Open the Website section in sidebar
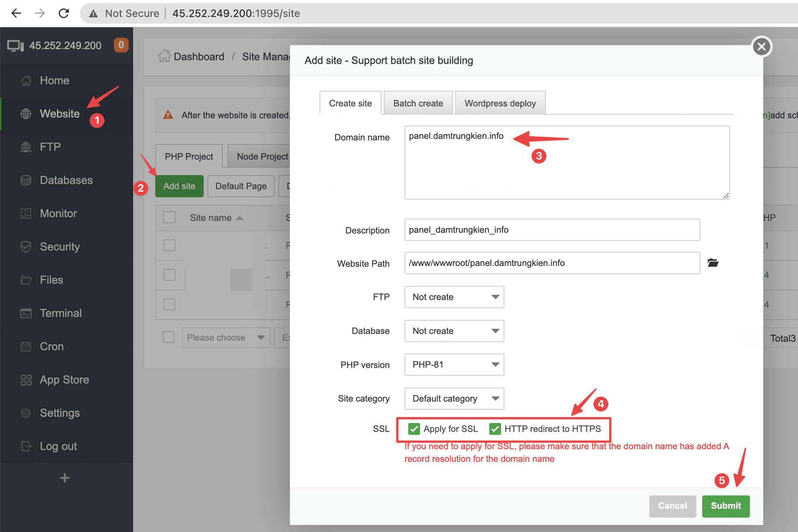This screenshot has height=532, width=798. pyautogui.click(x=59, y=113)
